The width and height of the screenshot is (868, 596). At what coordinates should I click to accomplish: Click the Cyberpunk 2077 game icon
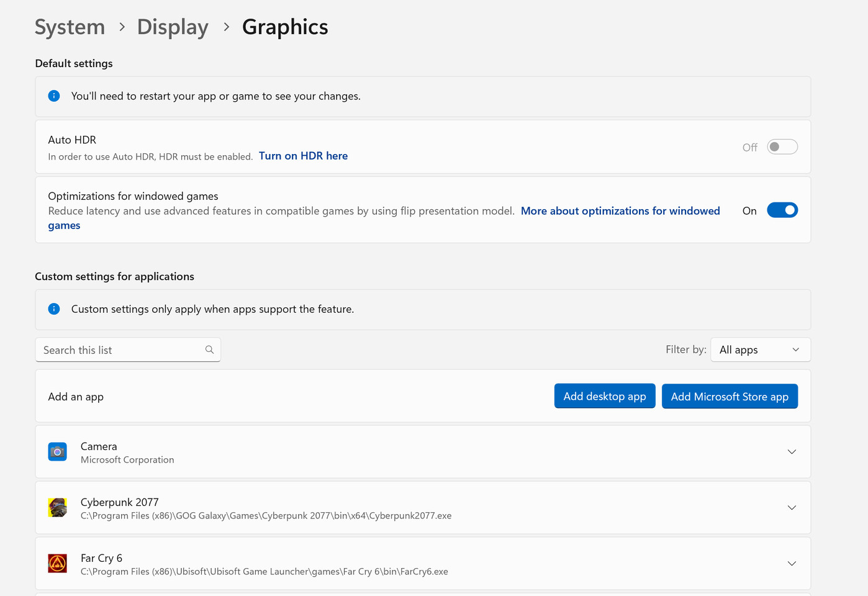(x=57, y=508)
